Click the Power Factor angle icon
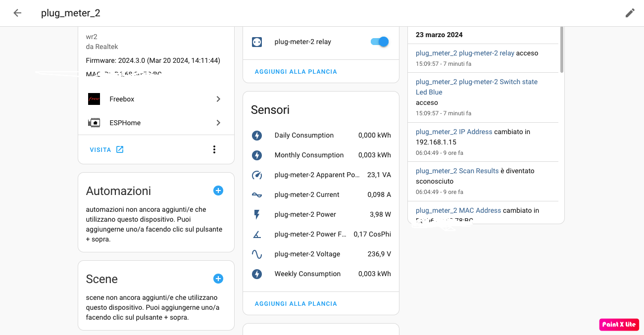 pyautogui.click(x=256, y=234)
